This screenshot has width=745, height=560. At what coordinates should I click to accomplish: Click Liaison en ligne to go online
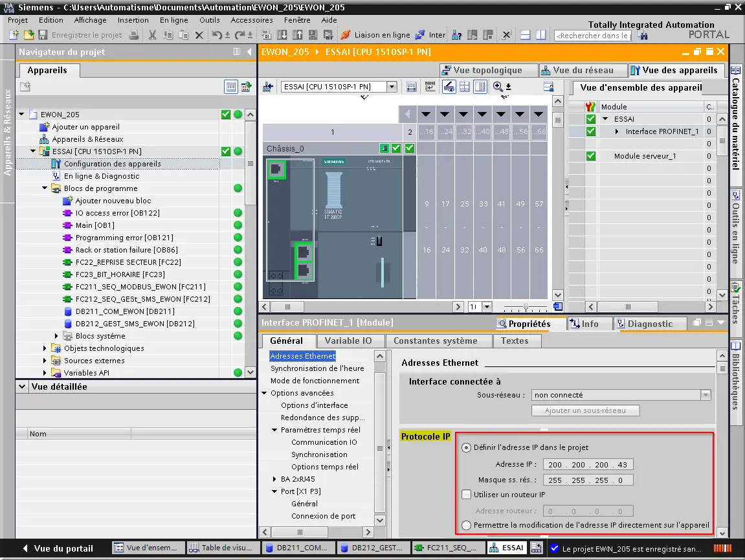pos(375,35)
